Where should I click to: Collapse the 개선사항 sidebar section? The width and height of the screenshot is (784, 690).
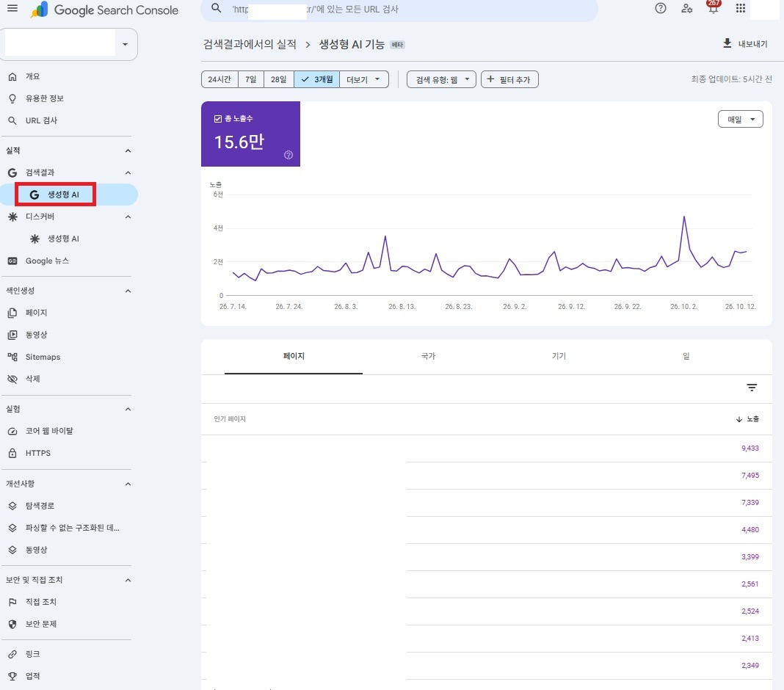128,484
